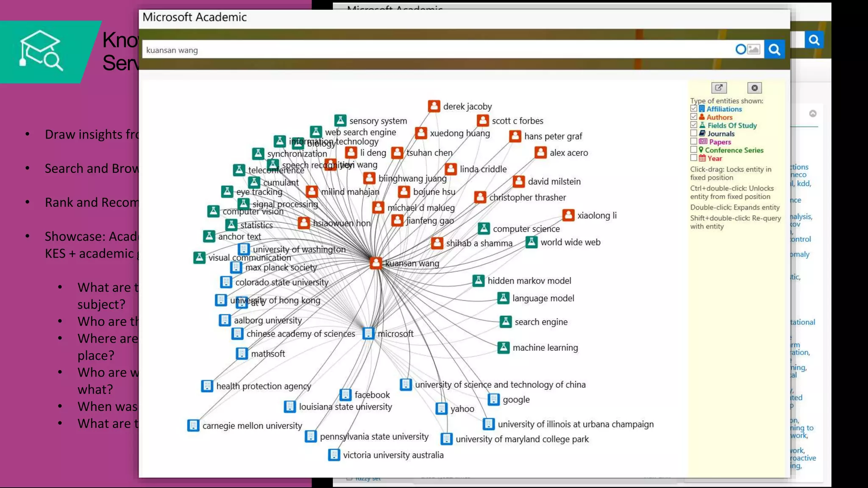Select the google affiliation node icon
Viewport: 868px width, 488px height.
tap(493, 399)
